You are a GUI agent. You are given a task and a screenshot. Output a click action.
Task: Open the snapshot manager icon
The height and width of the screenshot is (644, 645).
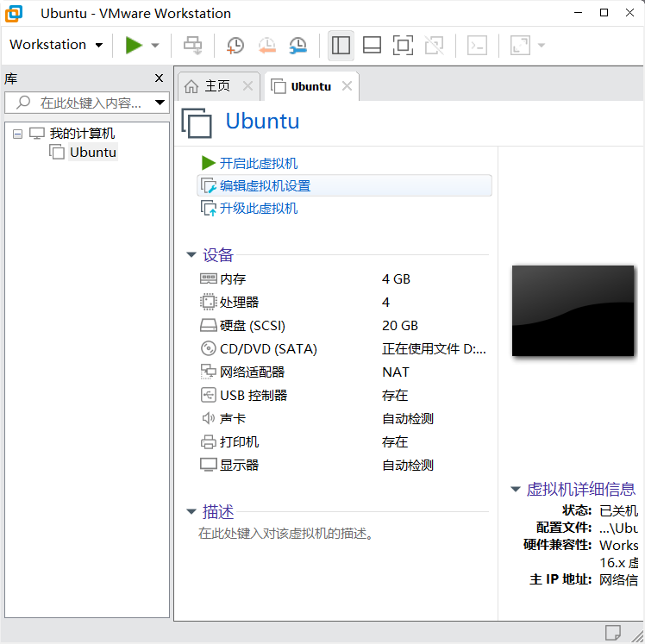click(298, 45)
